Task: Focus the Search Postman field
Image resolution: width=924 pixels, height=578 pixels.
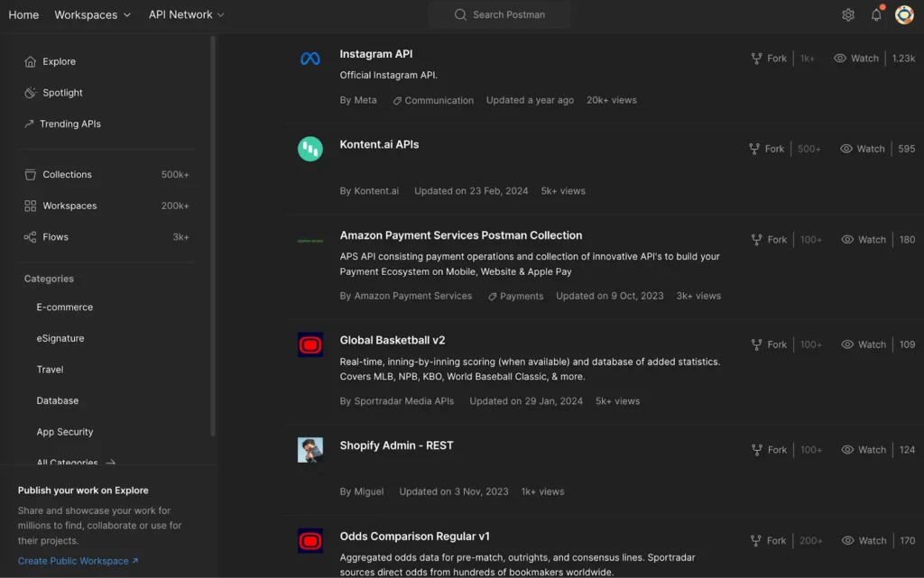Action: 500,14
